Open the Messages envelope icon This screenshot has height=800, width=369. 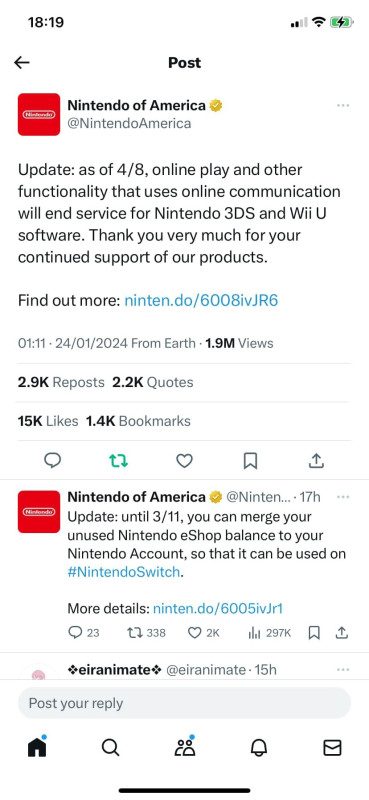point(333,748)
